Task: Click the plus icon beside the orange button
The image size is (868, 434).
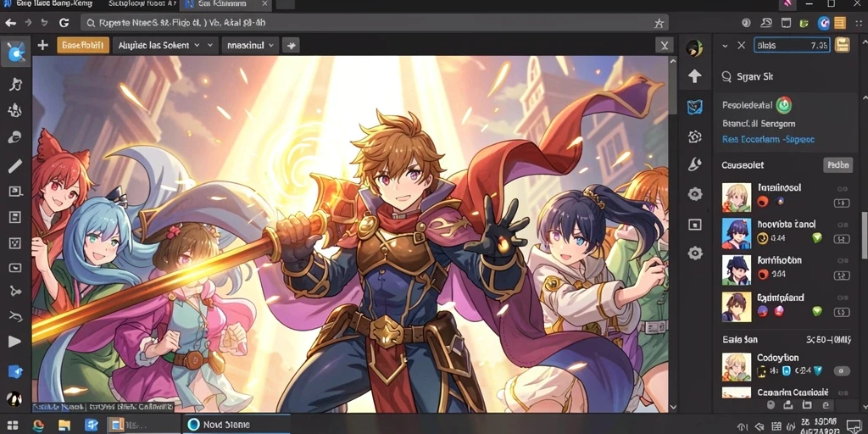Action: pyautogui.click(x=42, y=46)
